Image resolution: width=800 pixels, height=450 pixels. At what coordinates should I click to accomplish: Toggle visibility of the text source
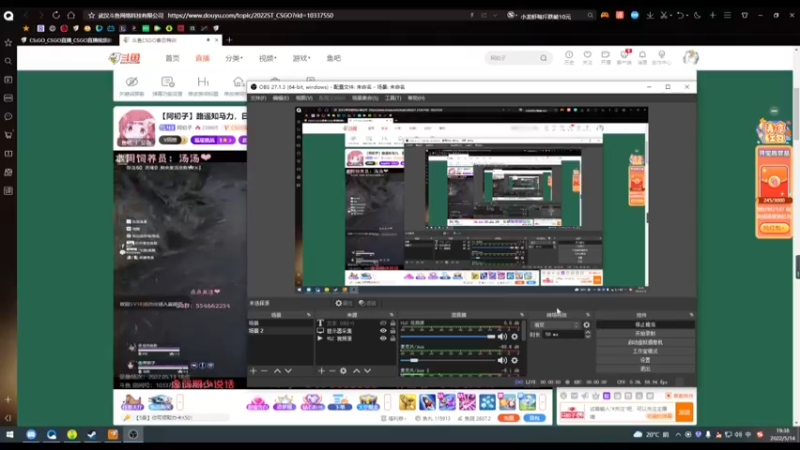[x=383, y=323]
